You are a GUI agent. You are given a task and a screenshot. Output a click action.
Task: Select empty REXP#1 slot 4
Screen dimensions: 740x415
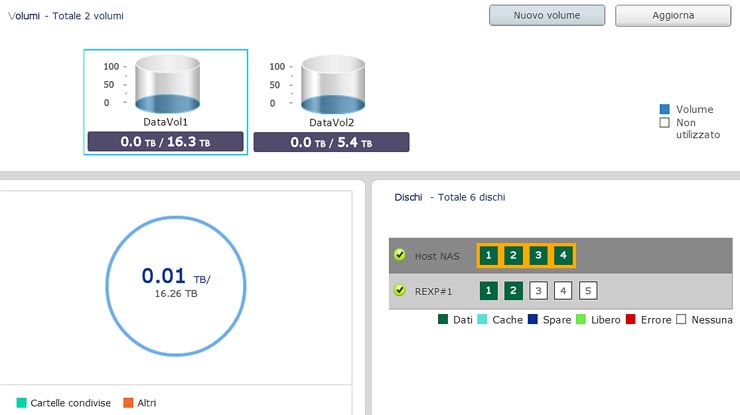563,291
